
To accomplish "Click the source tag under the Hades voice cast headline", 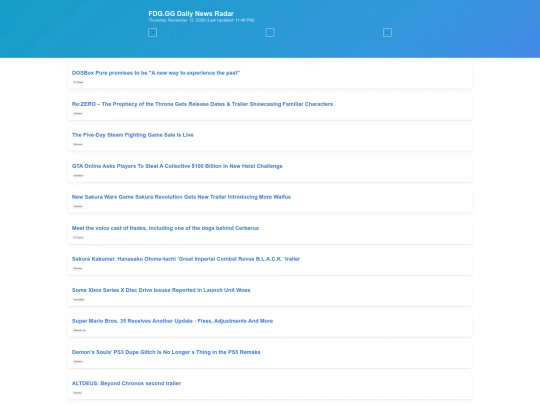I will (x=78, y=237).
